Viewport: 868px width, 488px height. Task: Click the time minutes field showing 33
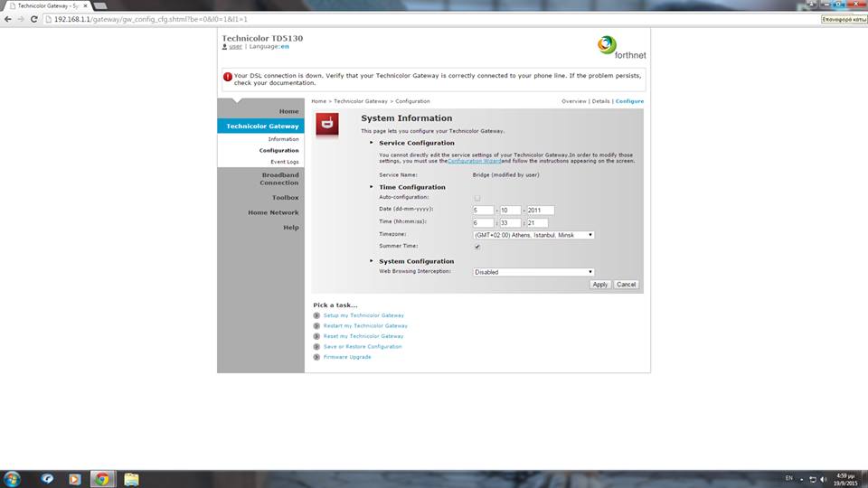(510, 223)
